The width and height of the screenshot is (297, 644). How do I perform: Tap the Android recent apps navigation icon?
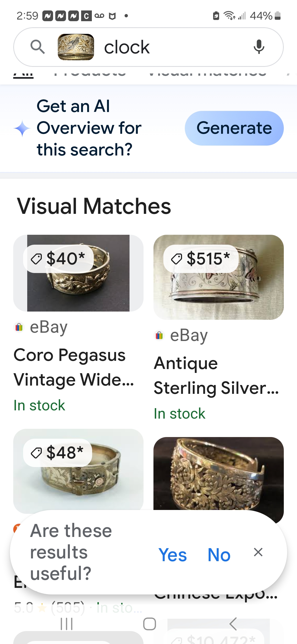pyautogui.click(x=67, y=624)
